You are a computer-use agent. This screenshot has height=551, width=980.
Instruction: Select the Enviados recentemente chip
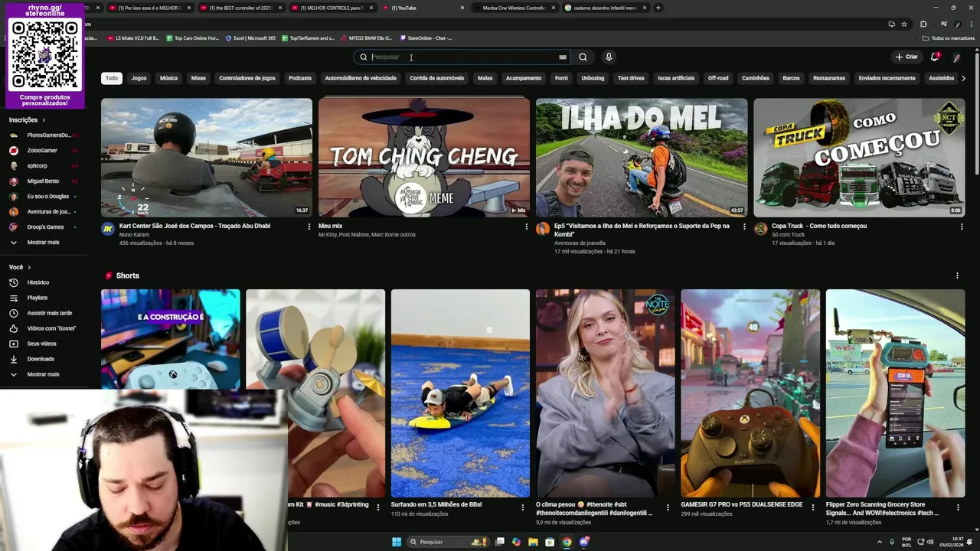[887, 78]
